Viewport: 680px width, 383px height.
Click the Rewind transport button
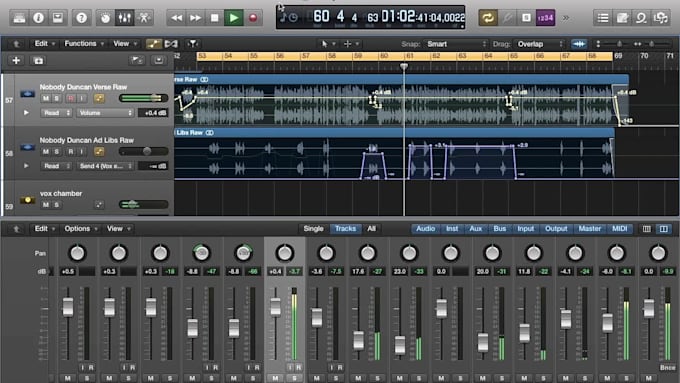coord(177,18)
